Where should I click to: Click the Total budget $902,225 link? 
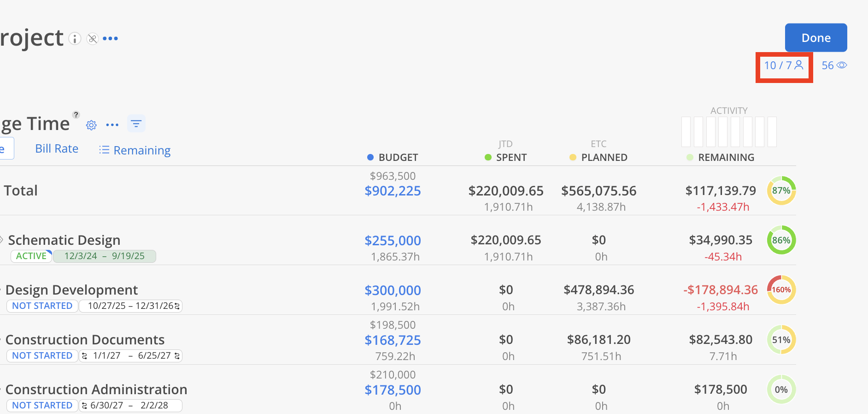coord(393,191)
